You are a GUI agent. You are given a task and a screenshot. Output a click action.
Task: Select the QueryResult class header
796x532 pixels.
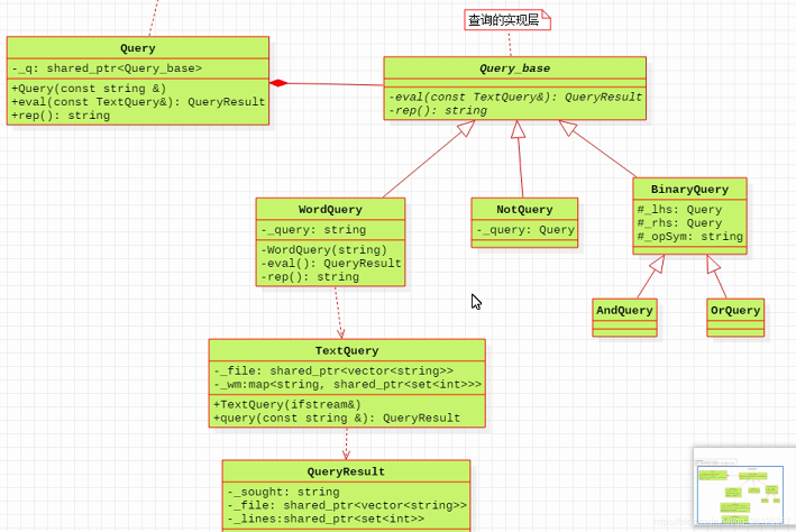(x=346, y=471)
